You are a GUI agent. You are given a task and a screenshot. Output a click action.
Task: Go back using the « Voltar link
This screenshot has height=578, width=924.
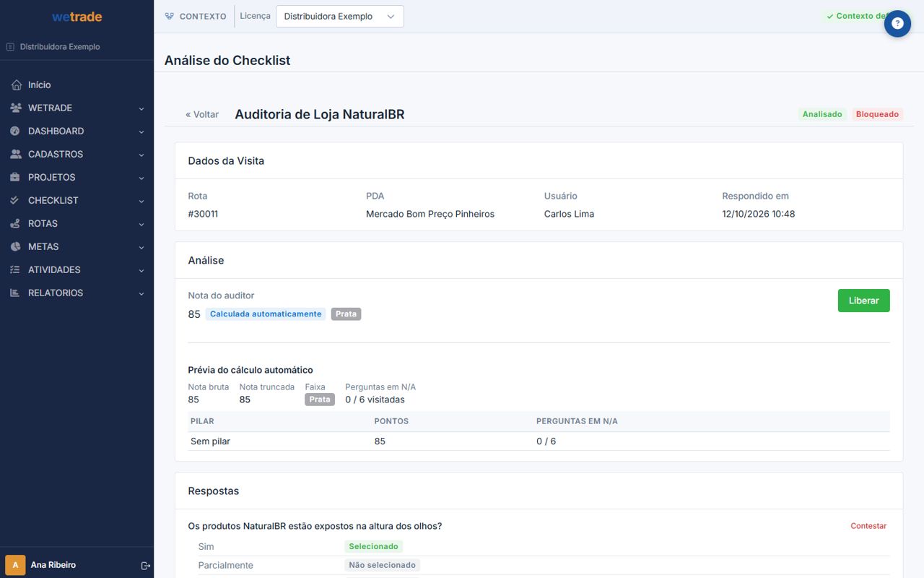[x=202, y=114]
